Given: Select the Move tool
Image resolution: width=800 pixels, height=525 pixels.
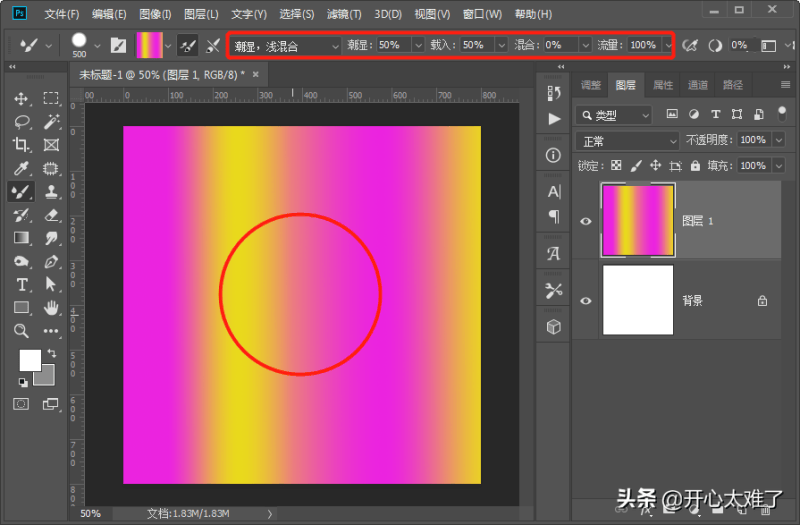Looking at the screenshot, I should pyautogui.click(x=21, y=98).
